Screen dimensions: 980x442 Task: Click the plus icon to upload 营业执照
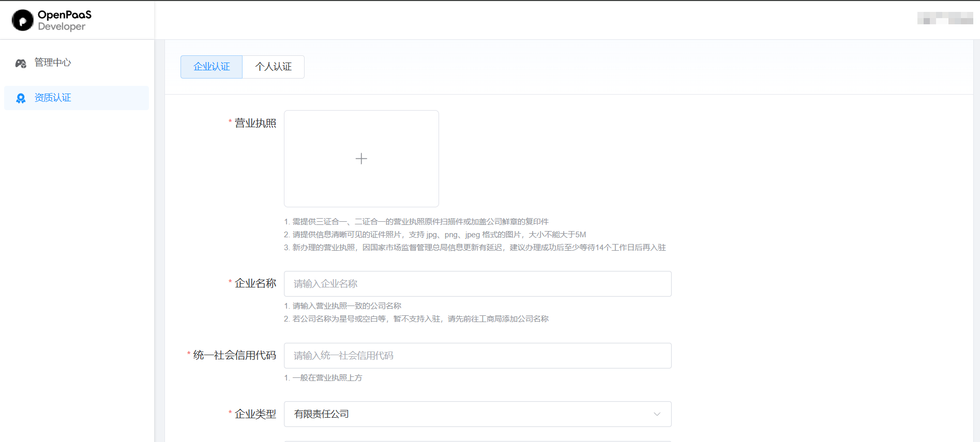pos(361,159)
